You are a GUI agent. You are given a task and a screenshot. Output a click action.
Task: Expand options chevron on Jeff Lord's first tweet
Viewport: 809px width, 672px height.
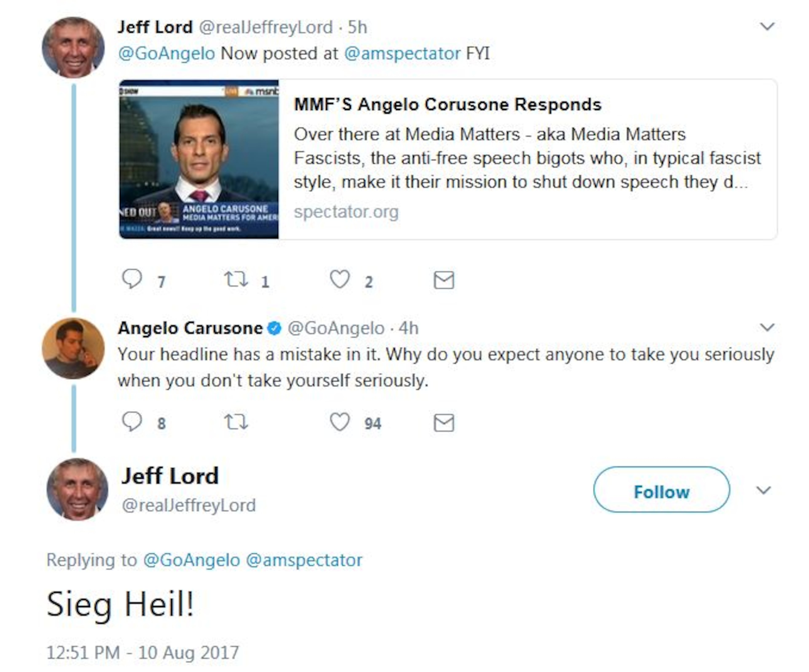click(x=767, y=27)
